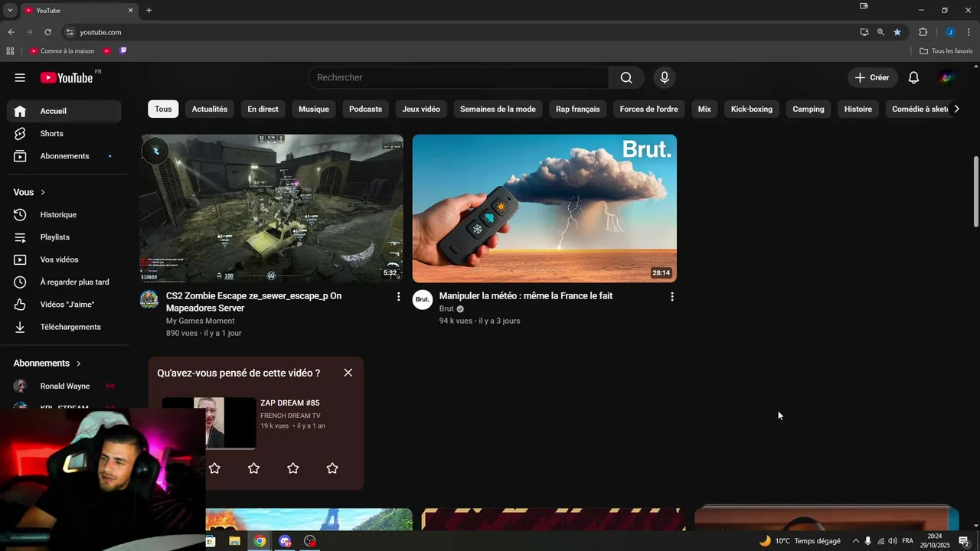Open the YouTube hamburger guide menu

pyautogui.click(x=20, y=77)
